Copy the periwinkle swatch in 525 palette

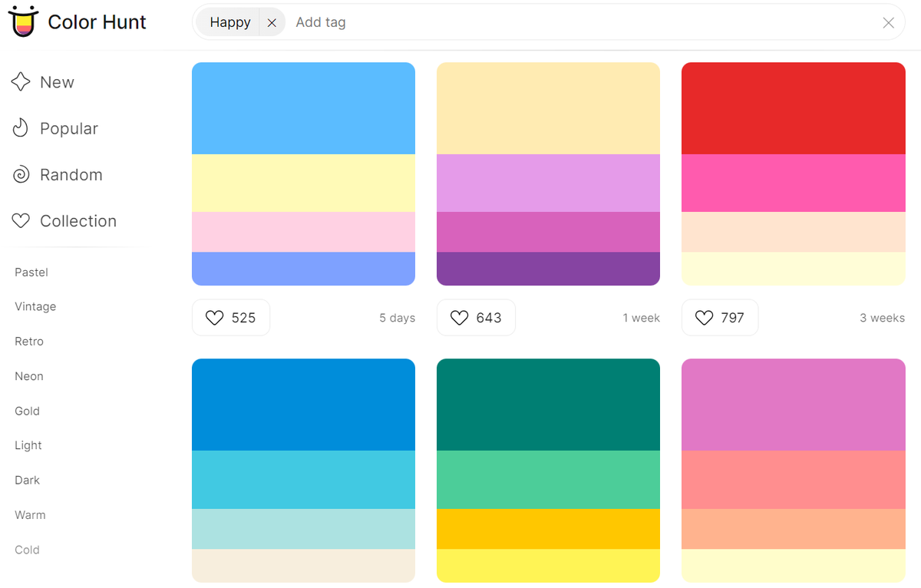point(303,269)
